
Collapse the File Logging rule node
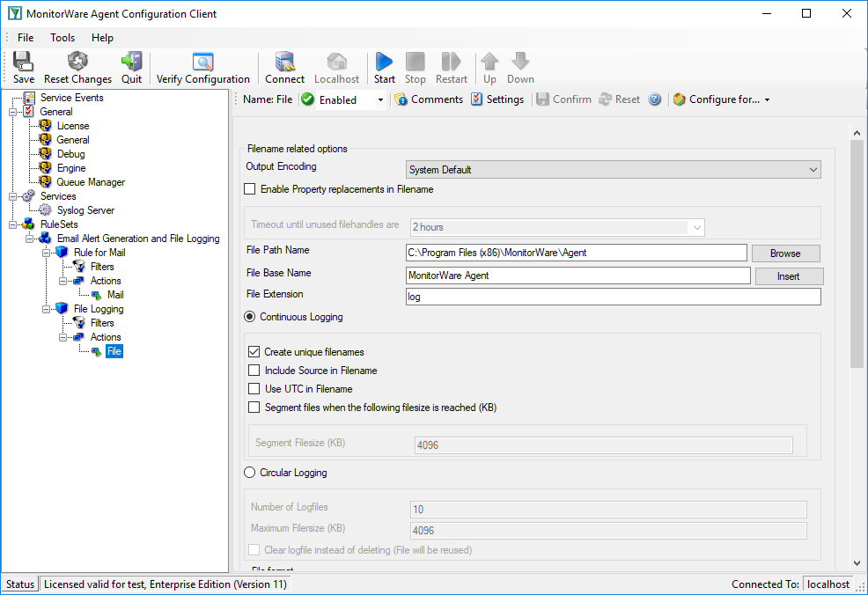coord(46,310)
